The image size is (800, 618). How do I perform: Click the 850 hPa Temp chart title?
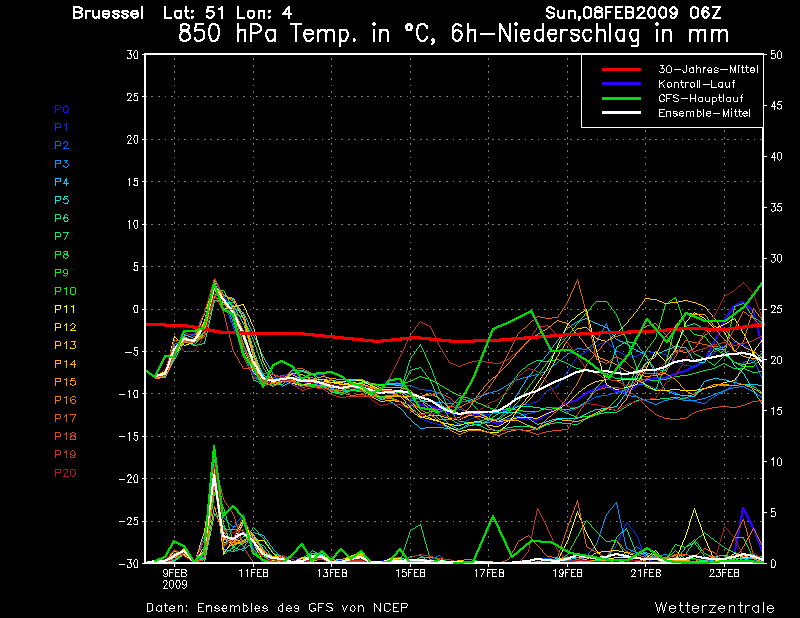tap(453, 34)
